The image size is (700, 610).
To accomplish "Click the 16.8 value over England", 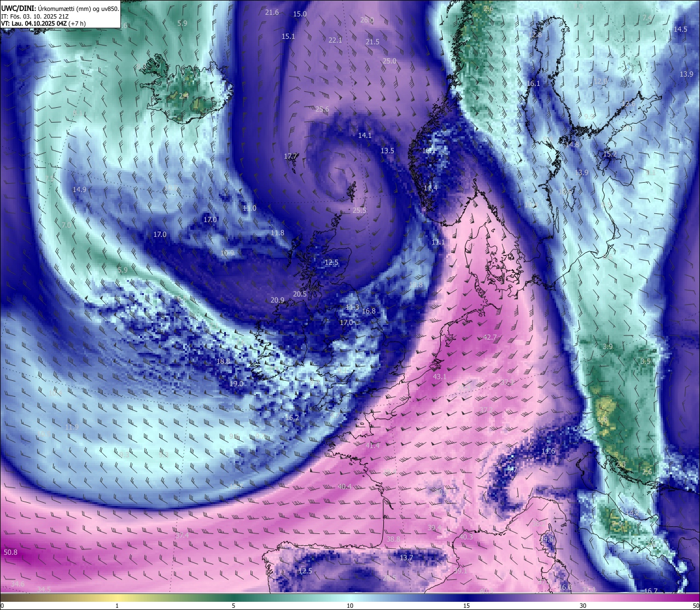I will click(x=369, y=311).
